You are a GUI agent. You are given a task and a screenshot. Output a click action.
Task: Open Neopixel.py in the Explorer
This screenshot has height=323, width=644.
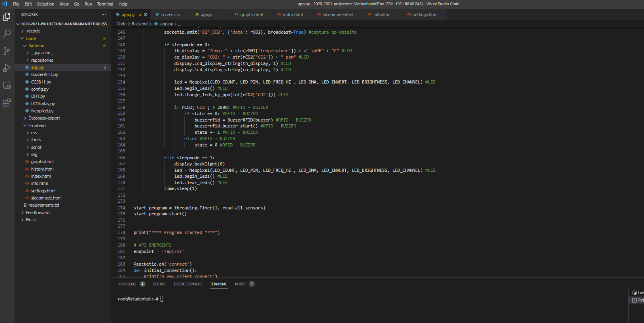pyautogui.click(x=63, y=111)
